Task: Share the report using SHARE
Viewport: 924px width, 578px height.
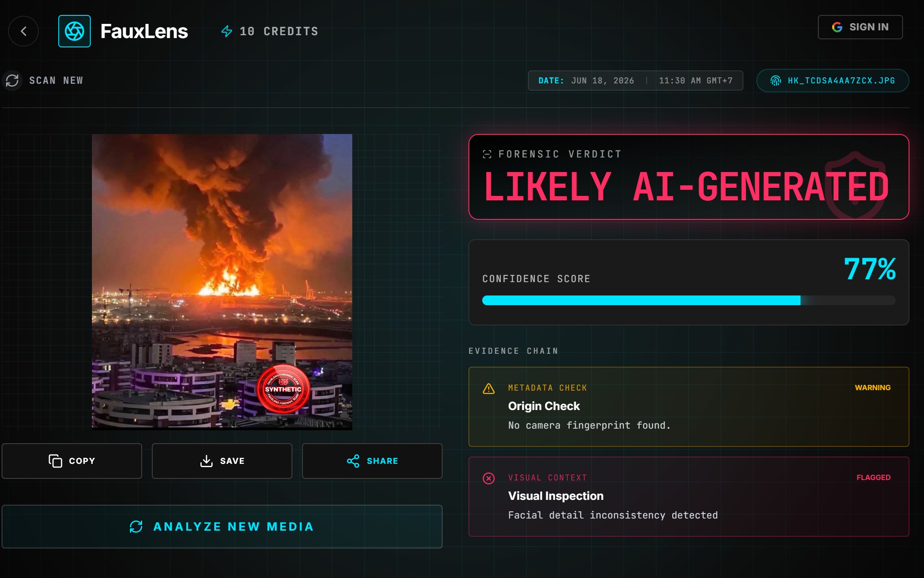Action: point(372,461)
